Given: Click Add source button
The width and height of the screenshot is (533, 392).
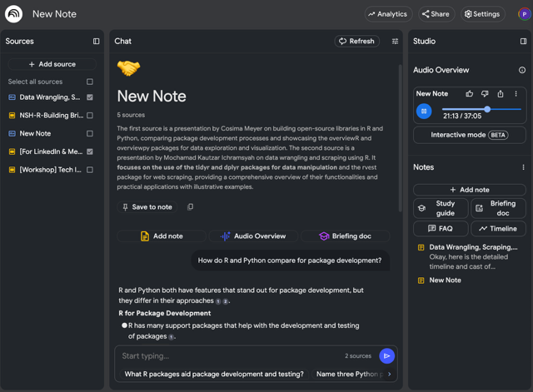Looking at the screenshot, I should tap(52, 64).
